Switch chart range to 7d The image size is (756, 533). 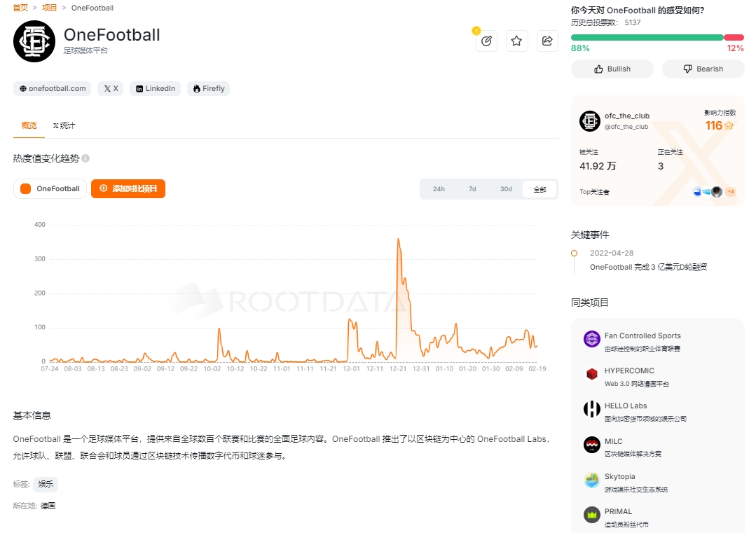tap(472, 189)
